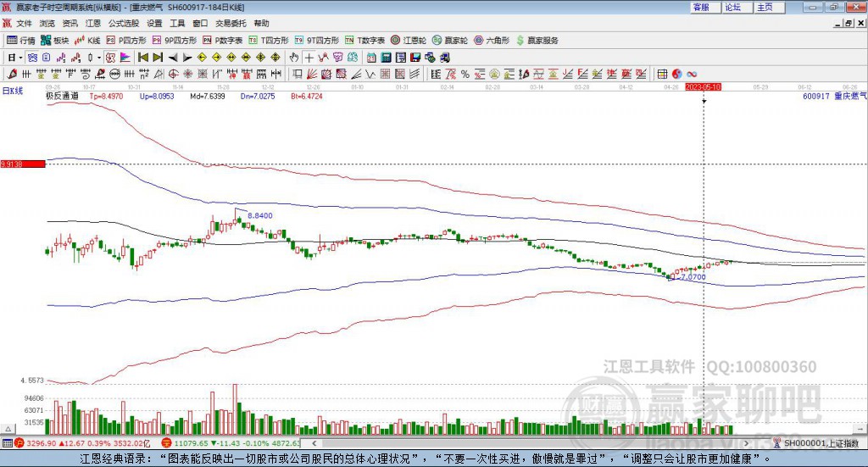Image resolution: width=868 pixels, height=467 pixels.
Task: Open the calendar date icon
Action: pyautogui.click(x=371, y=58)
